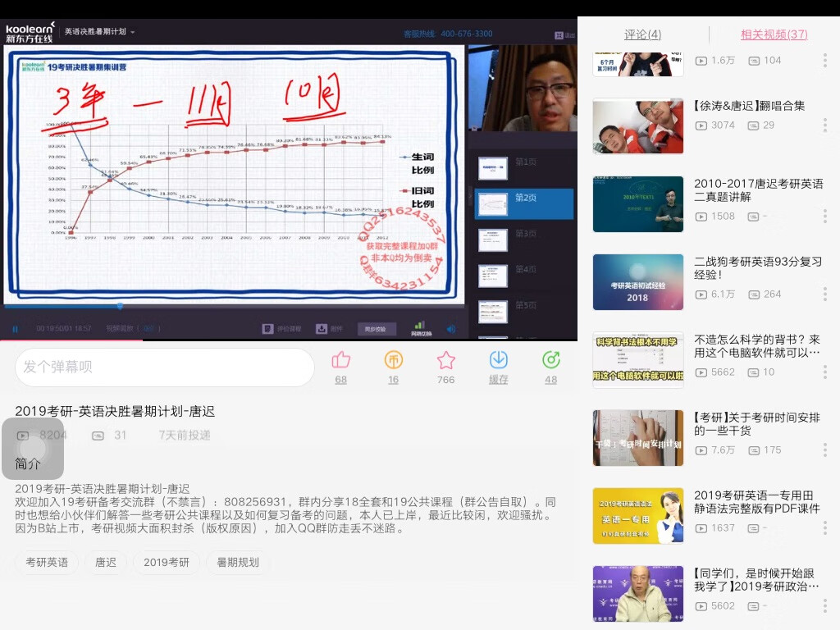Open the 考研英语 tag

tap(47, 563)
